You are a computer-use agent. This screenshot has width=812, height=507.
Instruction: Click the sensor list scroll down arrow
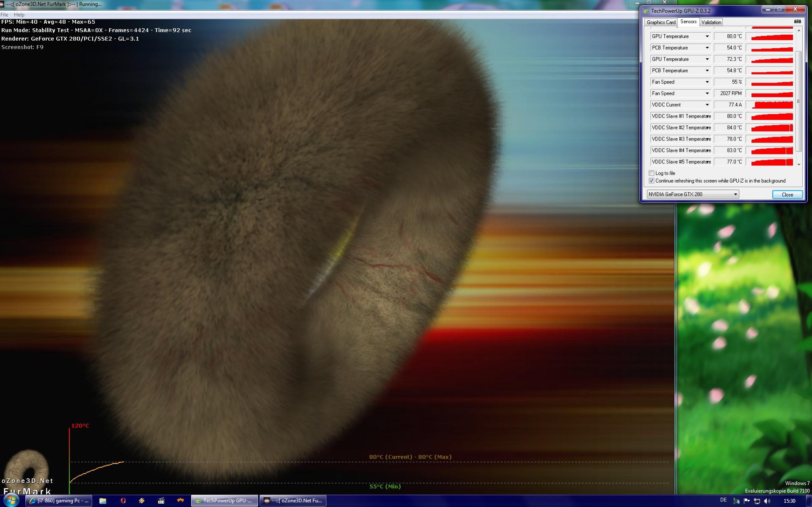798,164
